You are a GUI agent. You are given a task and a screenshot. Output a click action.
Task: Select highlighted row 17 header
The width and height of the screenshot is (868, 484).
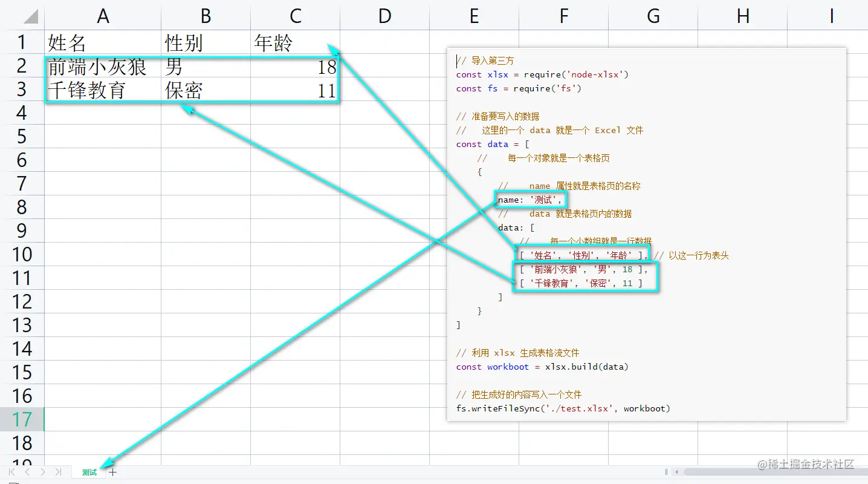click(22, 420)
